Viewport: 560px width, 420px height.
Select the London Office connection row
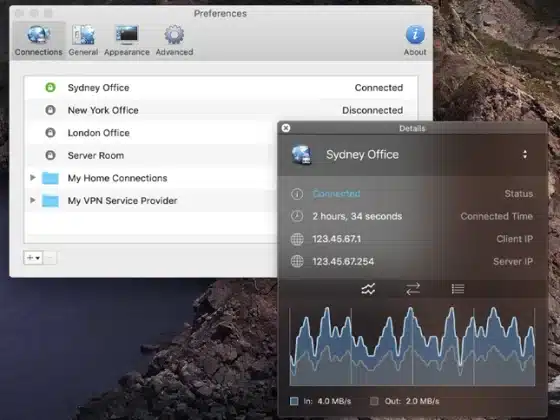click(x=150, y=133)
